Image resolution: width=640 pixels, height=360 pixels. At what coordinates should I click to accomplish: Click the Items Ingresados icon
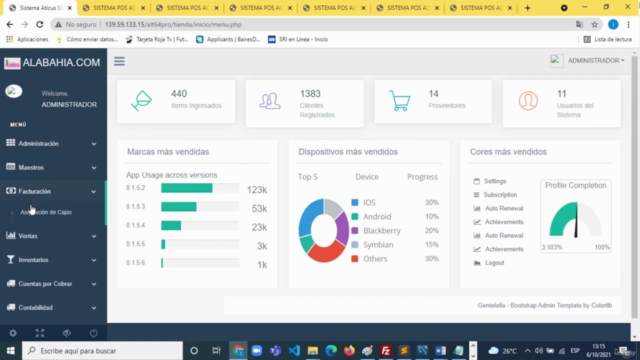click(x=142, y=101)
